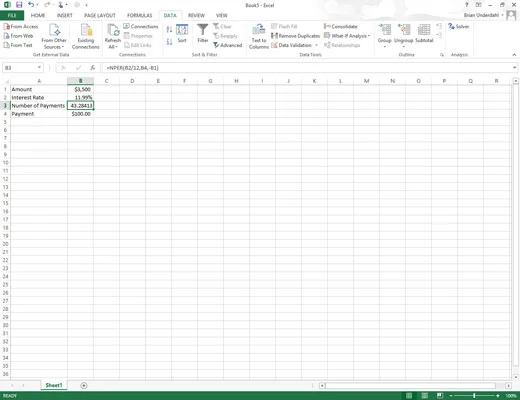This screenshot has width=520, height=400.
Task: Click the zoom slider handle
Action: point(474,396)
